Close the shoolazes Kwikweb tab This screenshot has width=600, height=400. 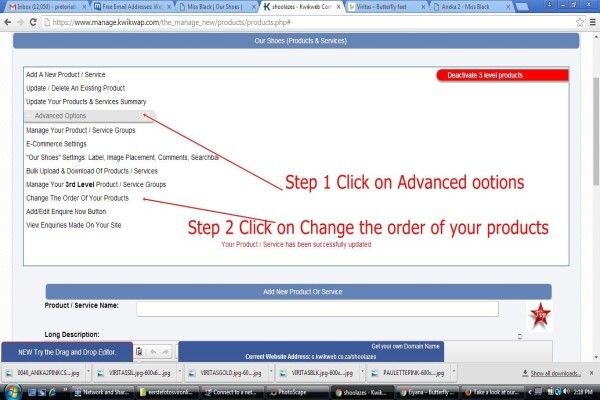pyautogui.click(x=338, y=7)
